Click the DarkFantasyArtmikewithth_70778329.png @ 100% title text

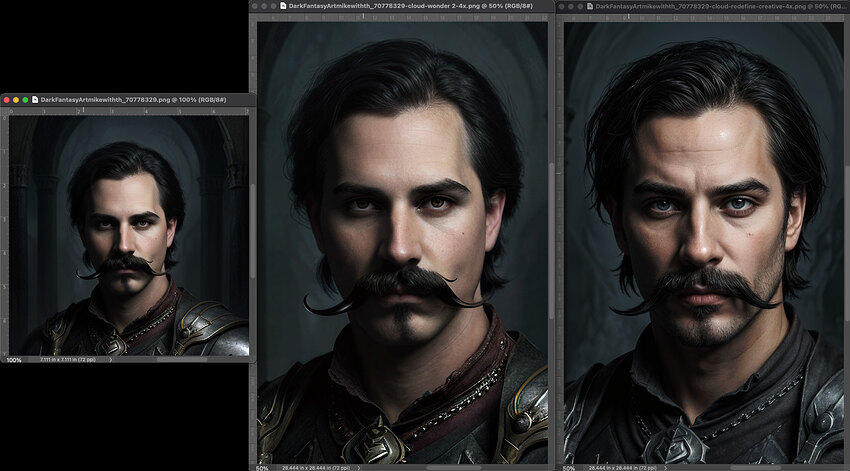point(133,100)
